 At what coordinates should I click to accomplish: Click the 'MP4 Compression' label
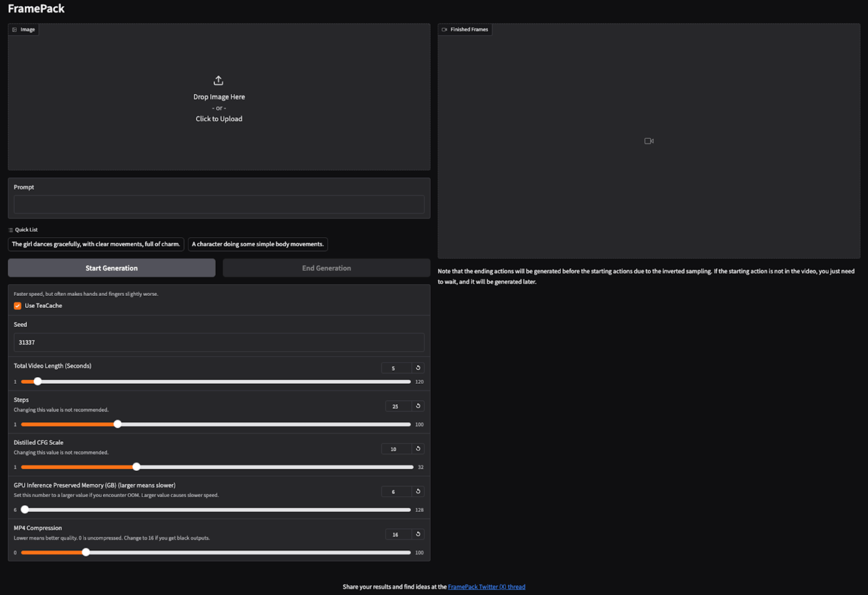coord(38,528)
